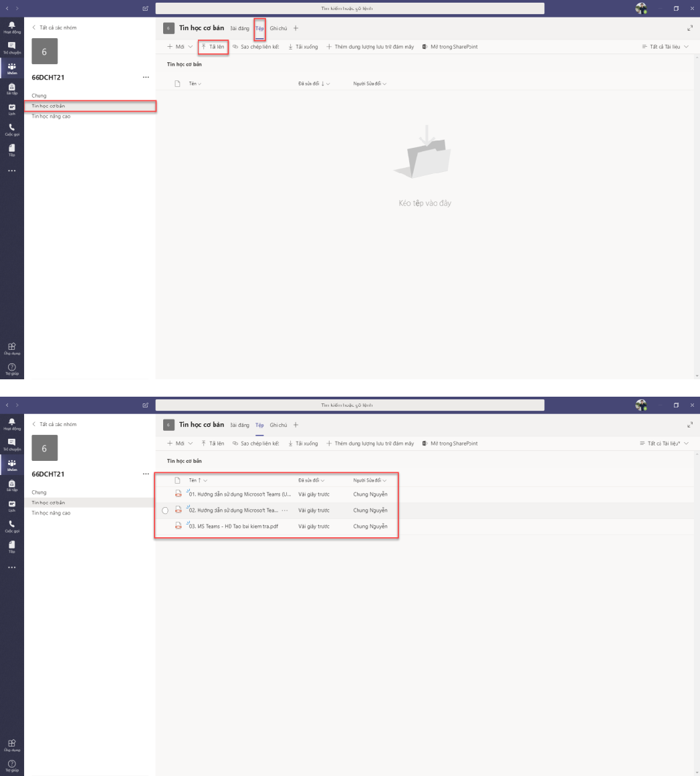Viewport: 700px width, 776px height.
Task: Open Tất cả Tài liệu dropdown in upper window
Action: point(665,47)
